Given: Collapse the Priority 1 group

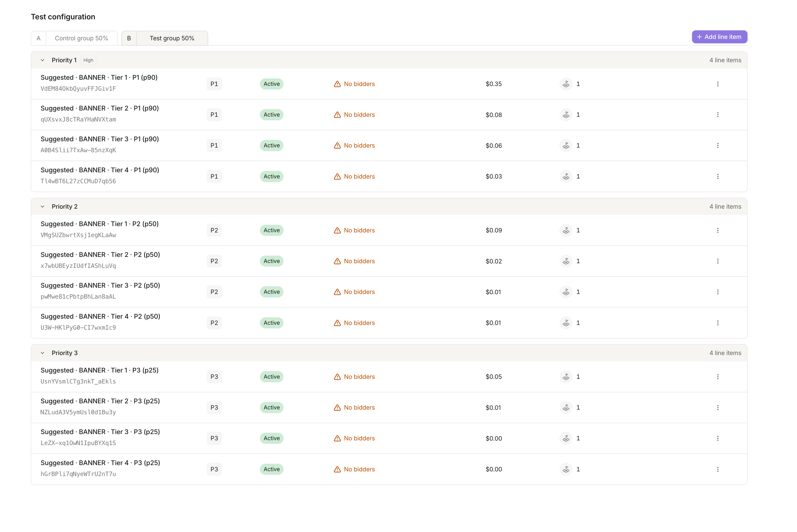Looking at the screenshot, I should [42, 60].
